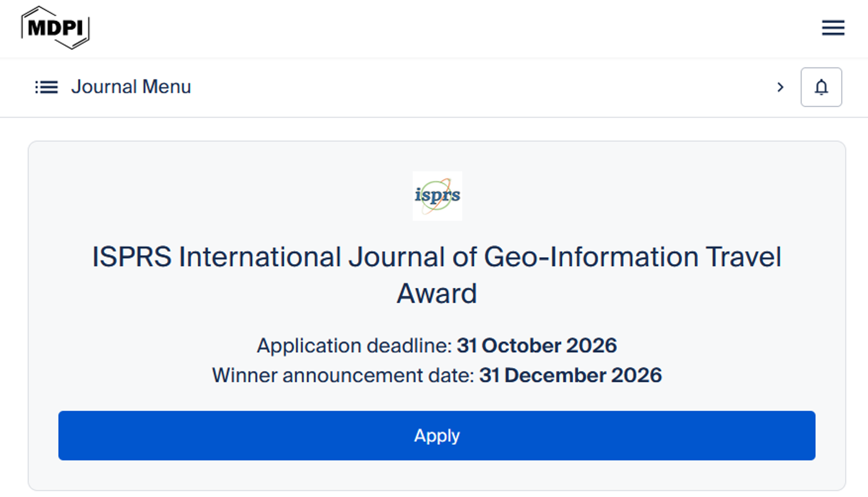Screen dimensions: 868x497
Task: Click the 31 October 2026 date
Action: (536, 345)
